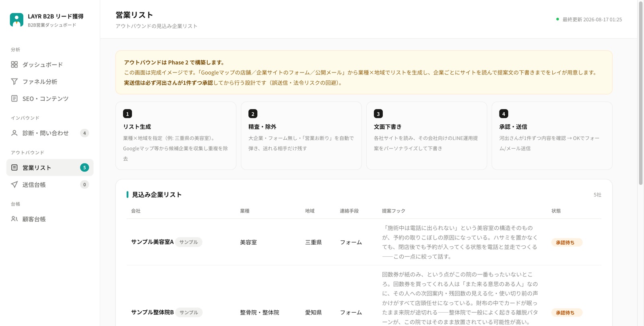
Task: Click the ファネル分析 funnel icon
Action: 14,81
